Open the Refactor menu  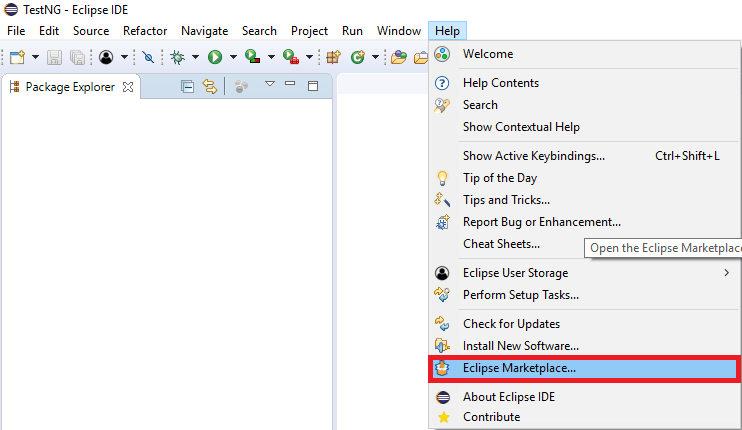point(145,31)
